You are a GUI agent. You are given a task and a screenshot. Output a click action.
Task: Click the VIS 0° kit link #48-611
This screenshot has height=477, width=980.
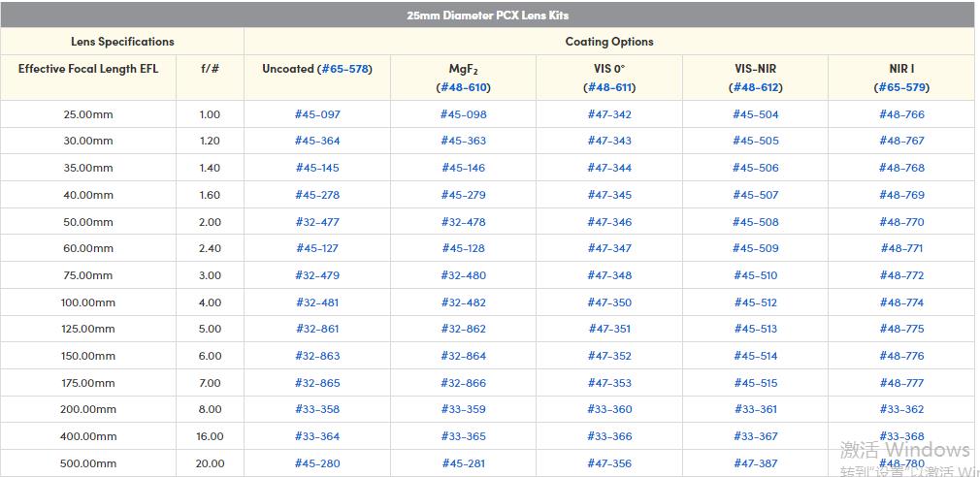click(609, 87)
